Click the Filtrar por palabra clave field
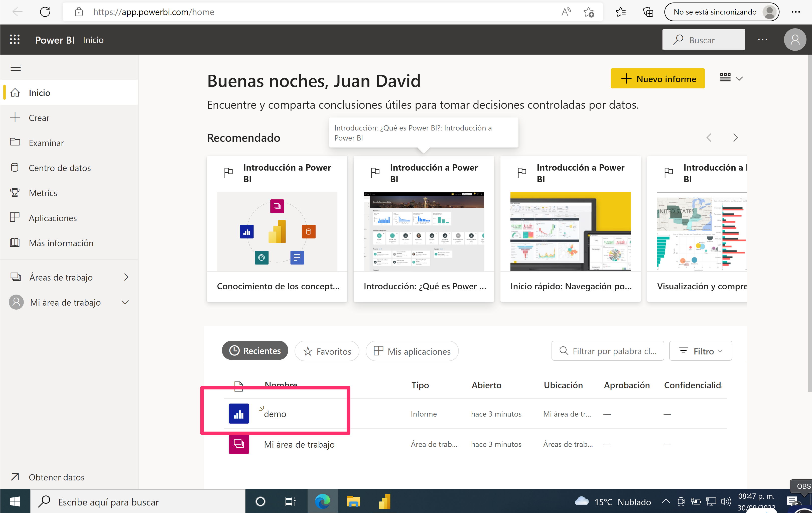812x513 pixels. [607, 350]
